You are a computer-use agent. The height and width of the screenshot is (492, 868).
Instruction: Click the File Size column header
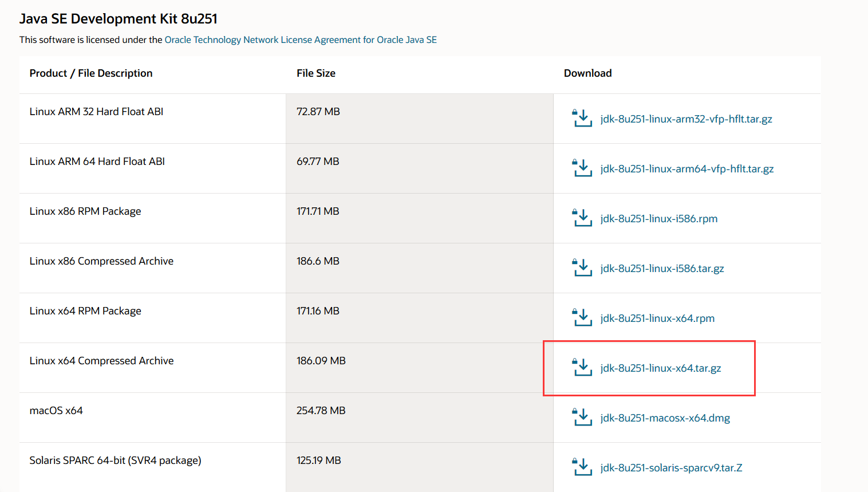coord(316,73)
